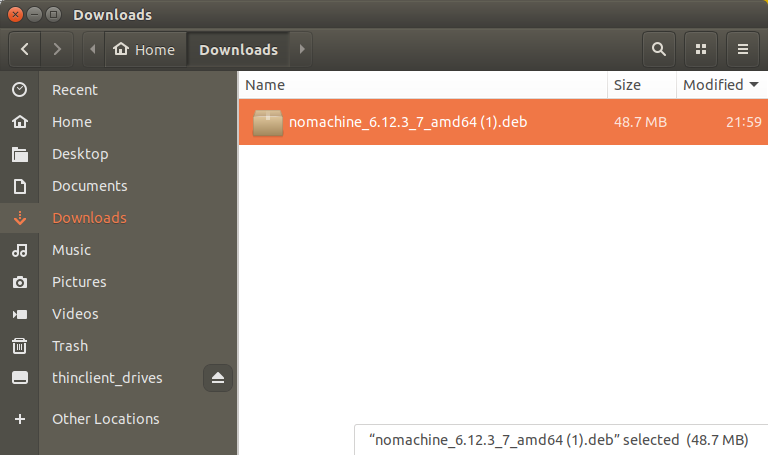Click the nomachine .deb package icon
The width and height of the screenshot is (768, 455).
267,122
